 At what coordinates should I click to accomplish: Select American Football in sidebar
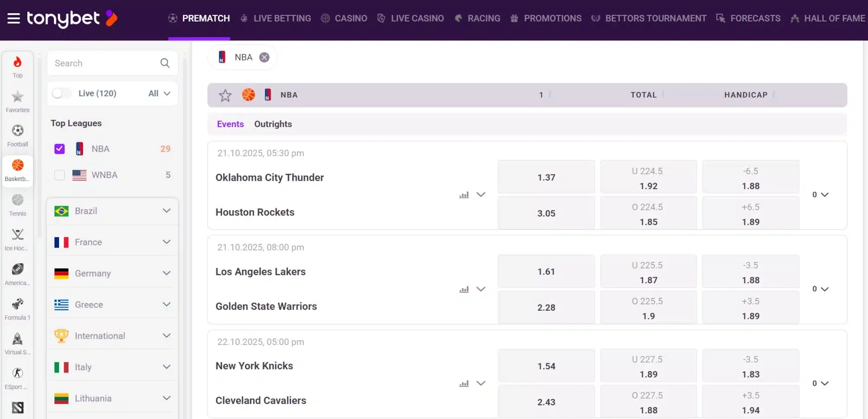pos(17,275)
